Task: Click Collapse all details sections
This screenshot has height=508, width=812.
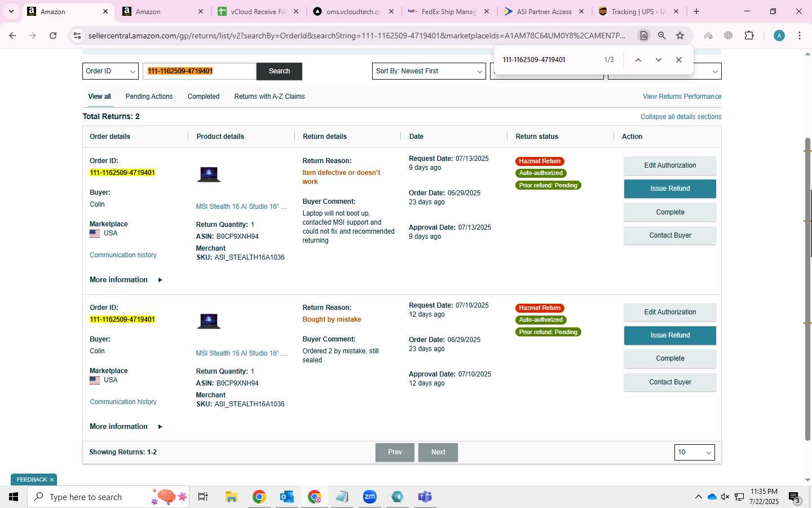Action: coord(681,117)
